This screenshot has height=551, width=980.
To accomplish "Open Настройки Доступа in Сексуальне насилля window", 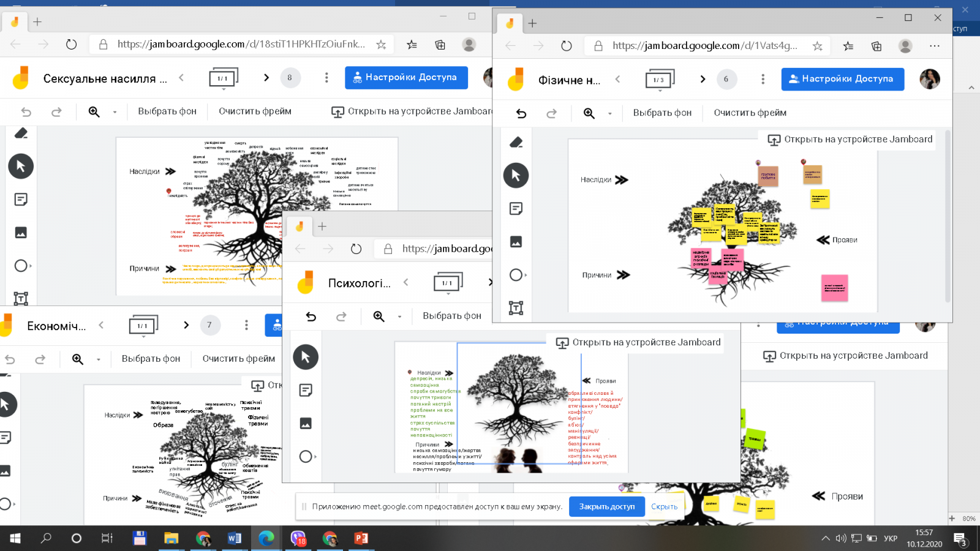I will click(406, 78).
